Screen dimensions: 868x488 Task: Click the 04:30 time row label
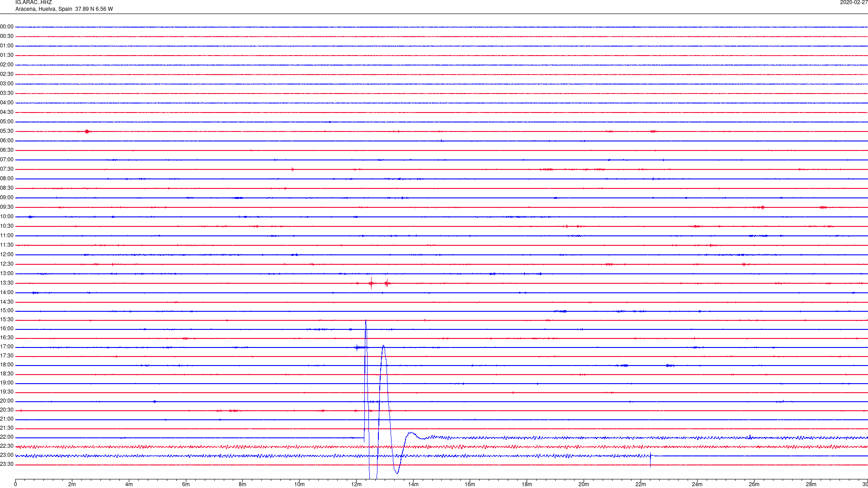coord(7,112)
